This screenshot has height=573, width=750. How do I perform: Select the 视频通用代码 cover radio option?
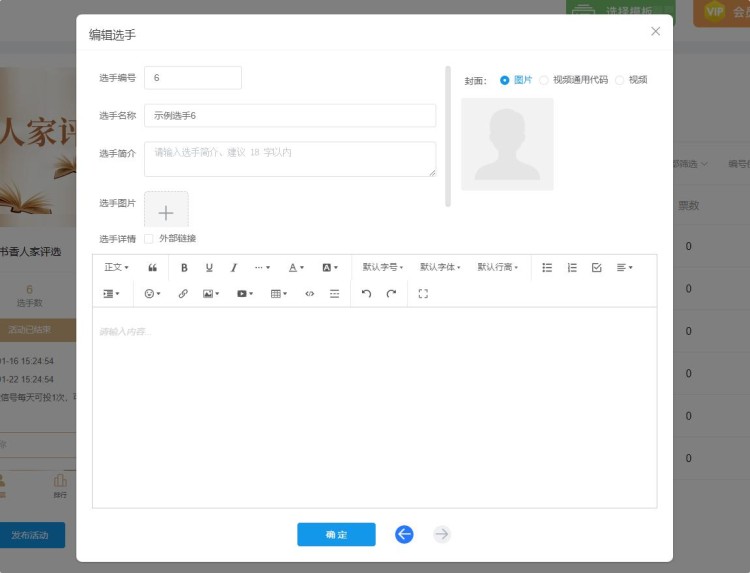tap(544, 80)
